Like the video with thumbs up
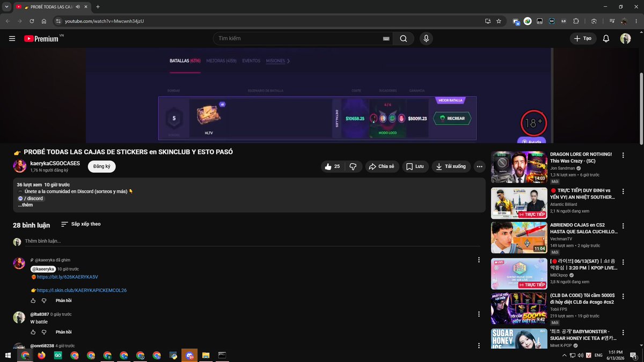 coord(333,166)
